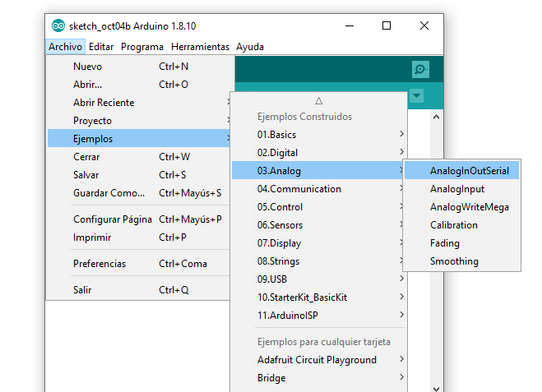Screen dimensions: 542x392
Task: Click scrollbar up arrow in editor
Action: pyautogui.click(x=436, y=117)
